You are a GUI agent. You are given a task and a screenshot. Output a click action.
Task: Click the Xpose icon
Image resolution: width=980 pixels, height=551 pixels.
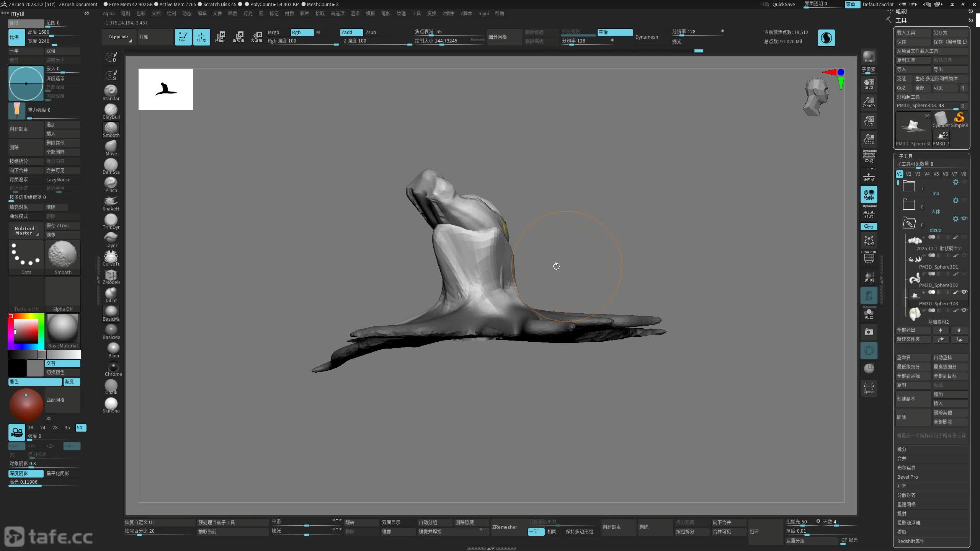pyautogui.click(x=869, y=387)
